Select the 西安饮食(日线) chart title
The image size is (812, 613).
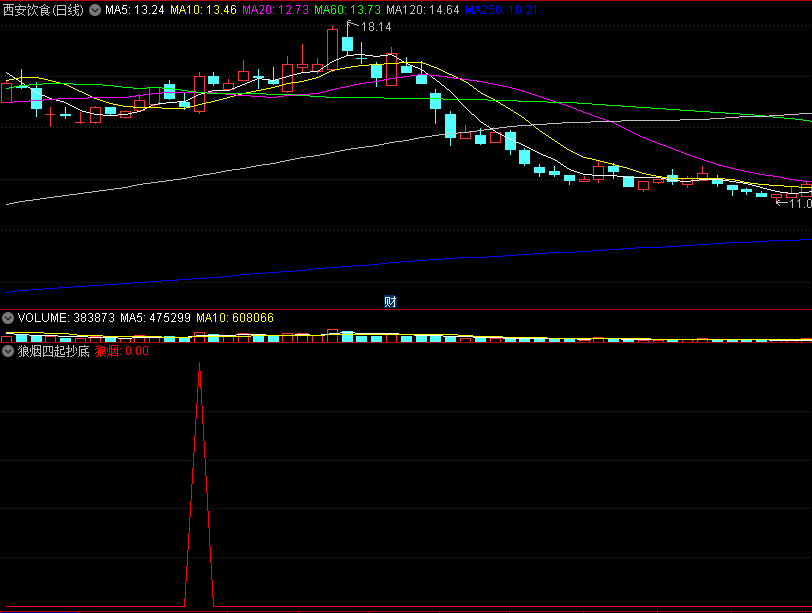[43, 10]
